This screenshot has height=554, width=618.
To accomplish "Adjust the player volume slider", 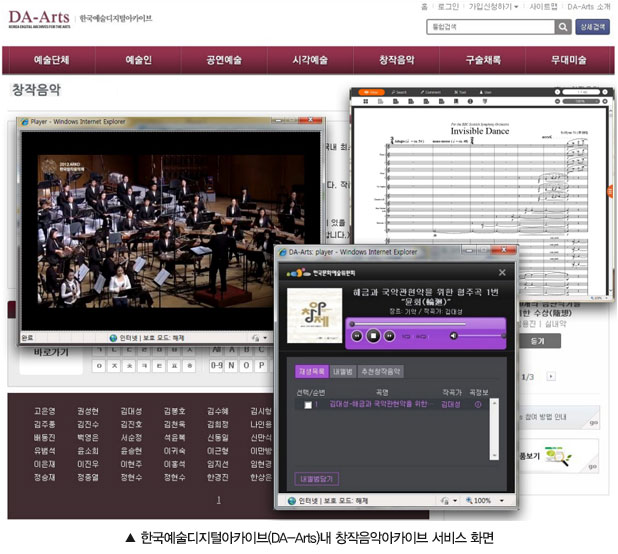I will 482,336.
